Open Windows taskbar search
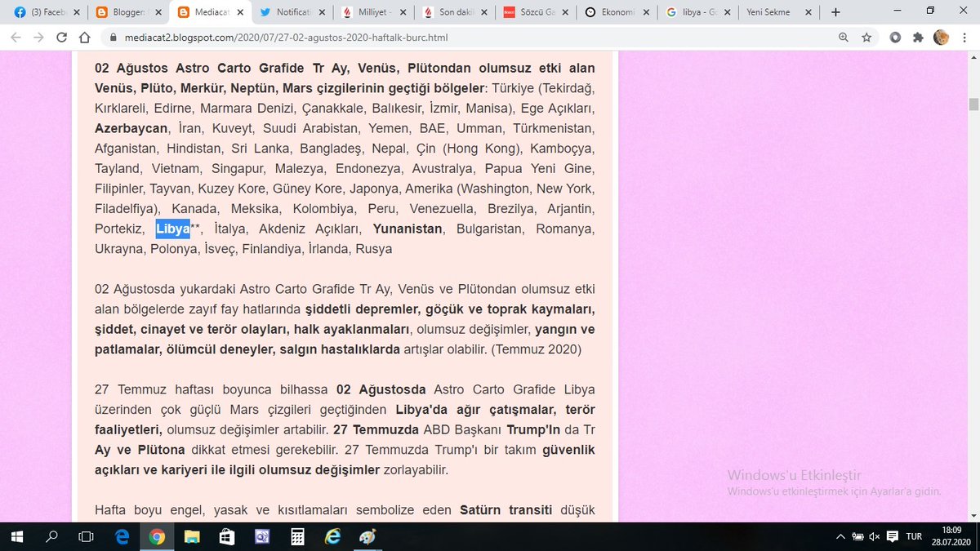 coord(51,536)
